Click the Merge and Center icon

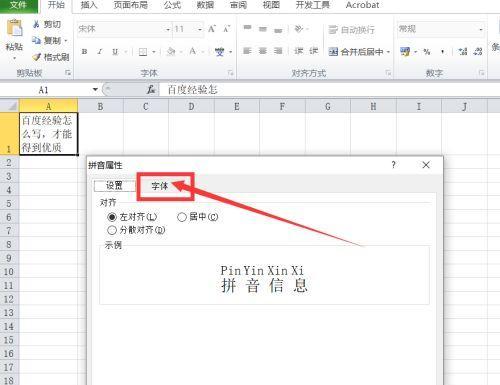(333, 52)
